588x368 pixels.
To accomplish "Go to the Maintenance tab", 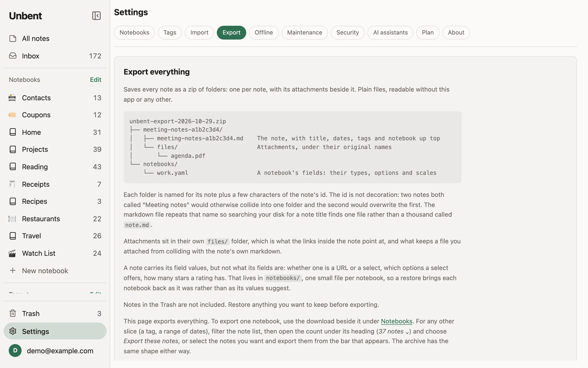I will [305, 33].
